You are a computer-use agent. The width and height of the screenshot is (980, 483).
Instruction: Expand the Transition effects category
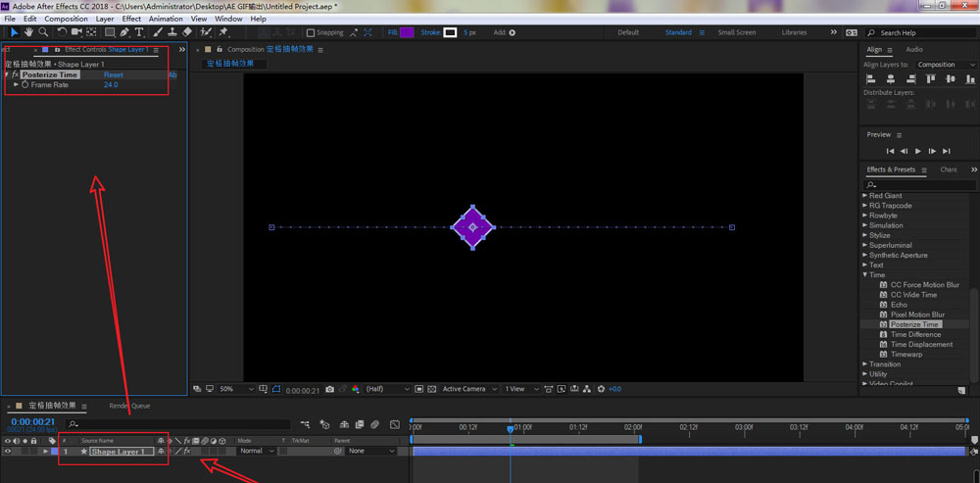pyautogui.click(x=865, y=364)
